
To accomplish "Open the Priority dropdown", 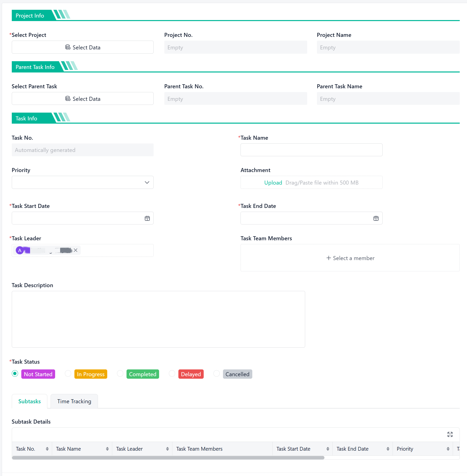I will click(x=82, y=182).
